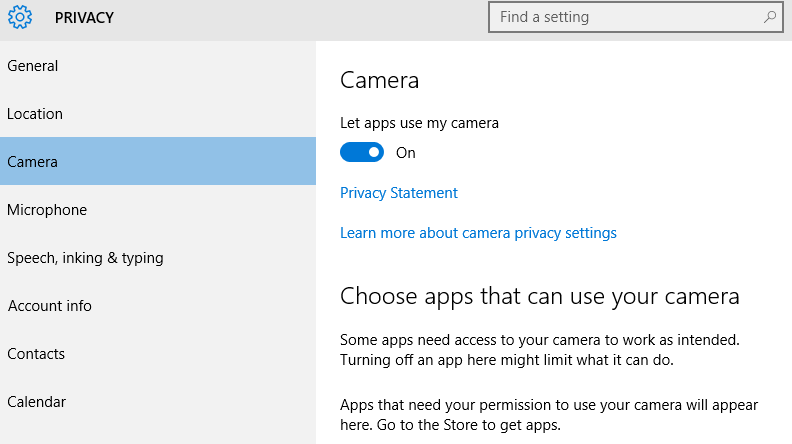Open the General privacy section
Viewport: 792px width, 444px height.
(158, 66)
